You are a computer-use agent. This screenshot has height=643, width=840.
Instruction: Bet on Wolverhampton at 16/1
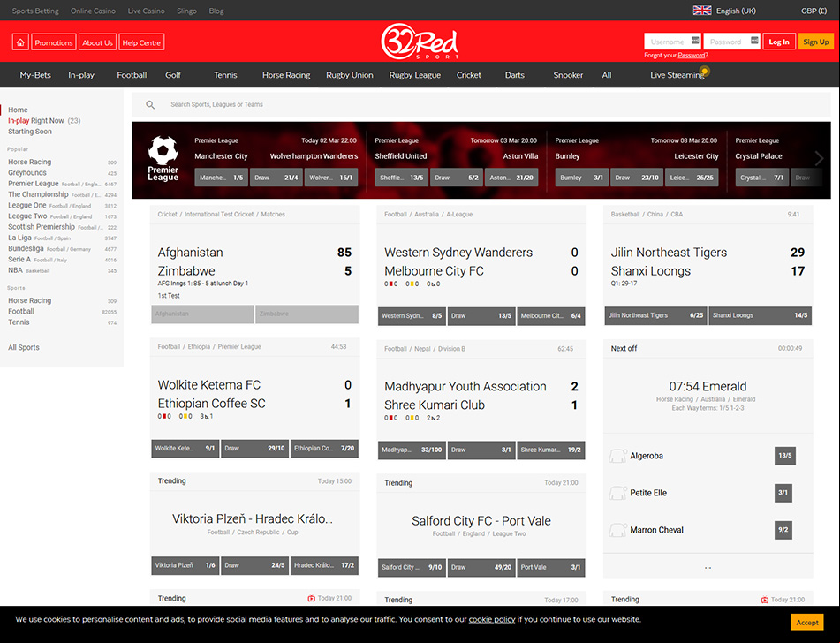331,178
